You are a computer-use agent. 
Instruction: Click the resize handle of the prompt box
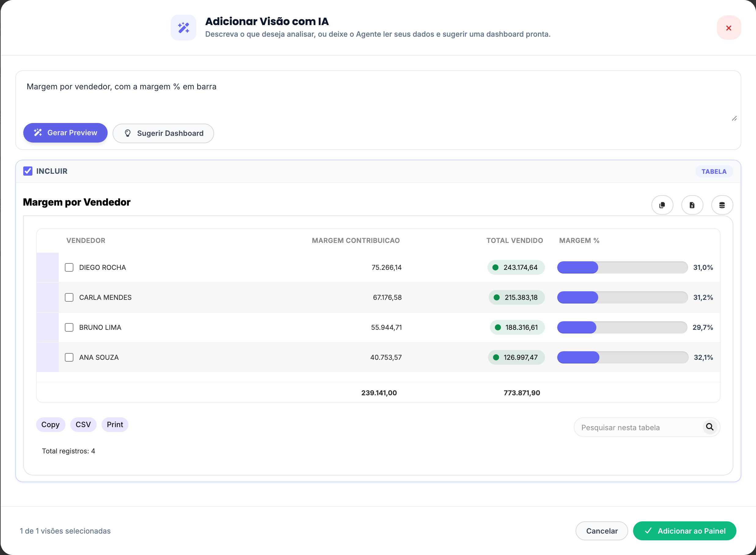pyautogui.click(x=734, y=118)
